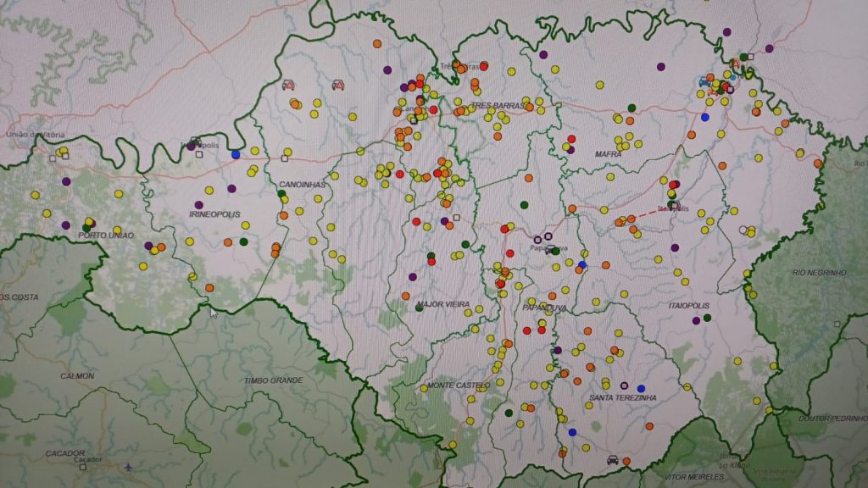Image resolution: width=868 pixels, height=488 pixels.
Task: Click the blue dot east of Papanduva town
Action: (582, 265)
